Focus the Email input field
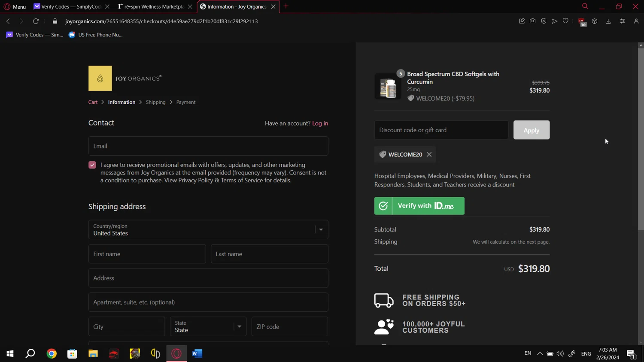The height and width of the screenshot is (362, 644). pyautogui.click(x=208, y=146)
